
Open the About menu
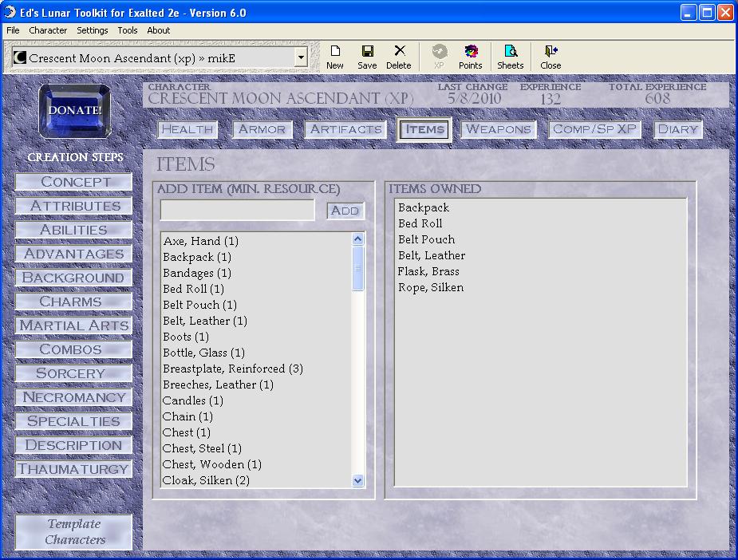158,30
